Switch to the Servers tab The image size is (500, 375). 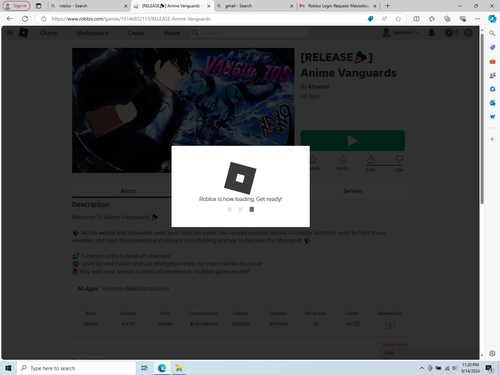point(353,191)
